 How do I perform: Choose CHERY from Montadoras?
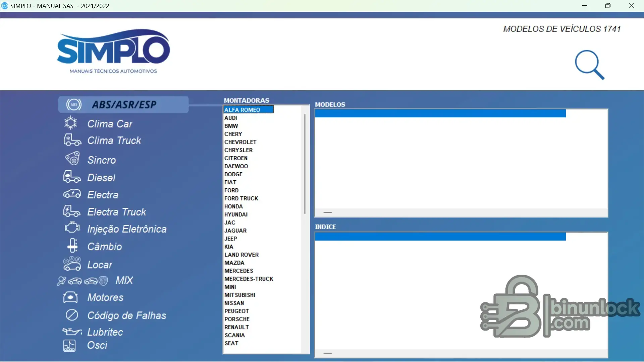tap(233, 134)
